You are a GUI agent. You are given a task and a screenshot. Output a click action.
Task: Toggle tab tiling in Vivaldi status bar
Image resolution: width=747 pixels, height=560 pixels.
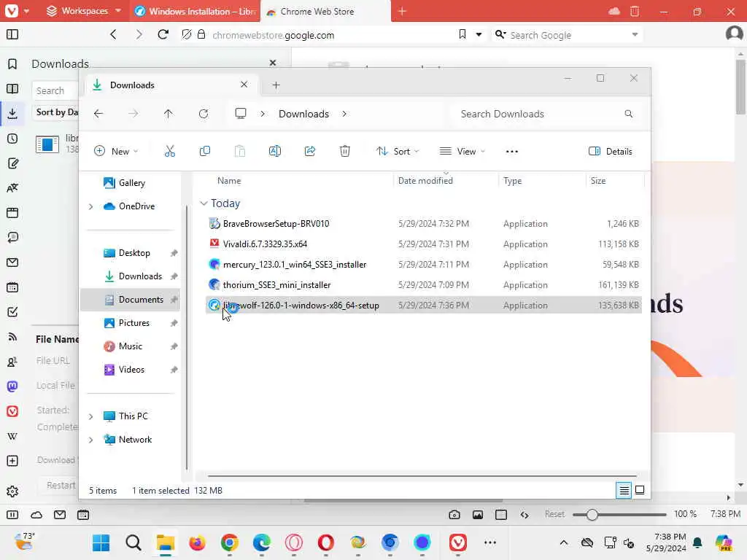(501, 515)
